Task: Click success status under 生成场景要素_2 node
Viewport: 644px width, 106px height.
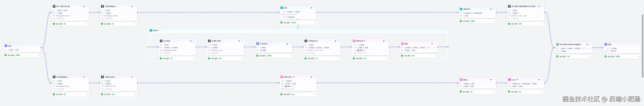Action: tap(59, 94)
